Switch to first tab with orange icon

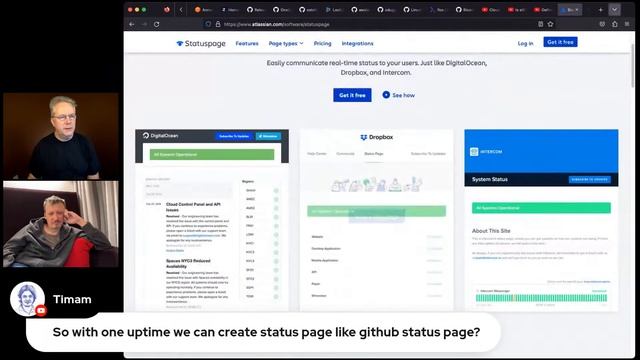203,9
